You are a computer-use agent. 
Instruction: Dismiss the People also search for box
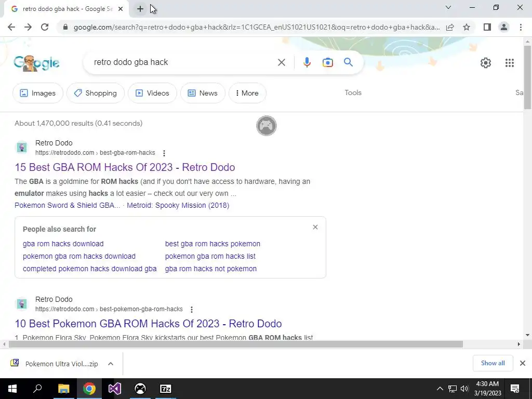coord(315,227)
